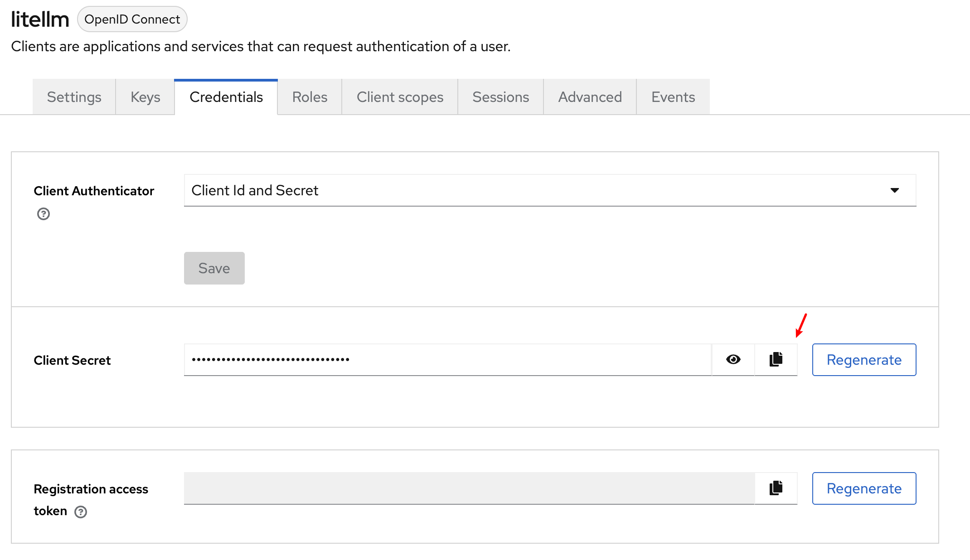970x560 pixels.
Task: Regenerate the Client Secret
Action: 864,359
